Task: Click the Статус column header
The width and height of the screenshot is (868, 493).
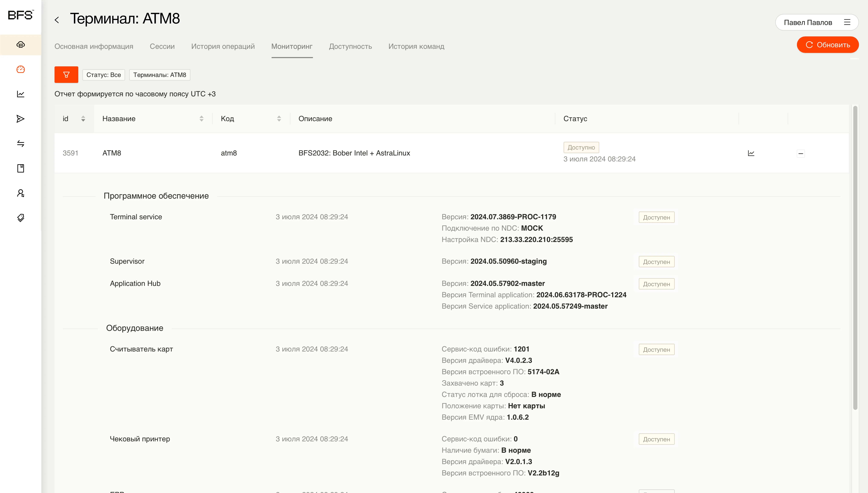Action: click(575, 119)
